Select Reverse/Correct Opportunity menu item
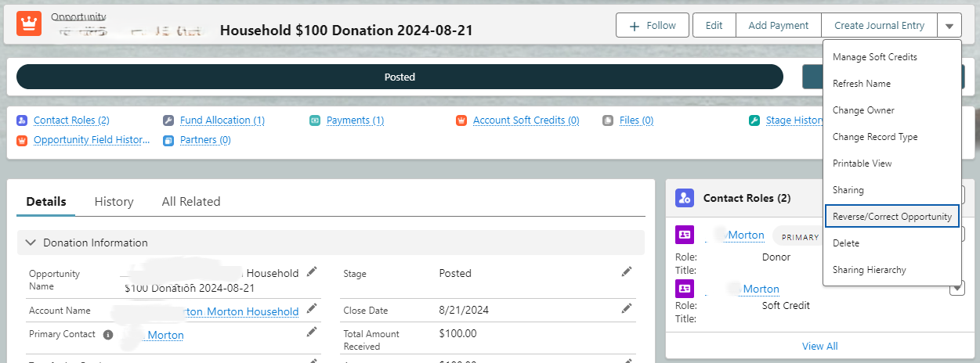Image resolution: width=980 pixels, height=363 pixels. point(892,217)
